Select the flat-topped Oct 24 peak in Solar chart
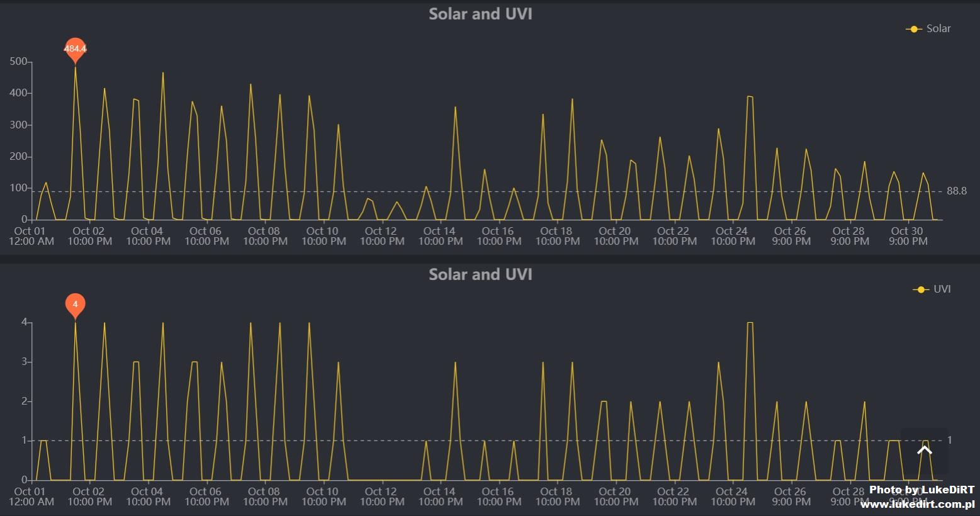Image resolution: width=980 pixels, height=516 pixels. tap(750, 97)
